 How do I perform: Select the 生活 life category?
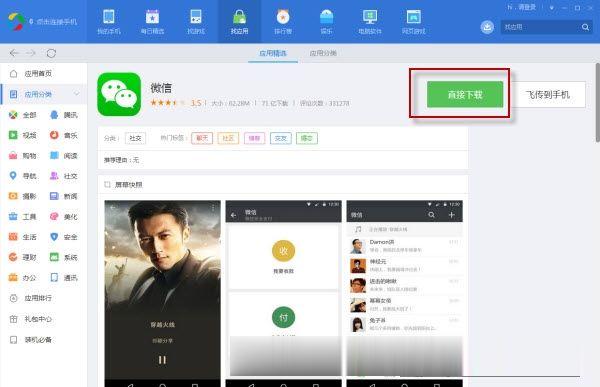click(x=23, y=237)
